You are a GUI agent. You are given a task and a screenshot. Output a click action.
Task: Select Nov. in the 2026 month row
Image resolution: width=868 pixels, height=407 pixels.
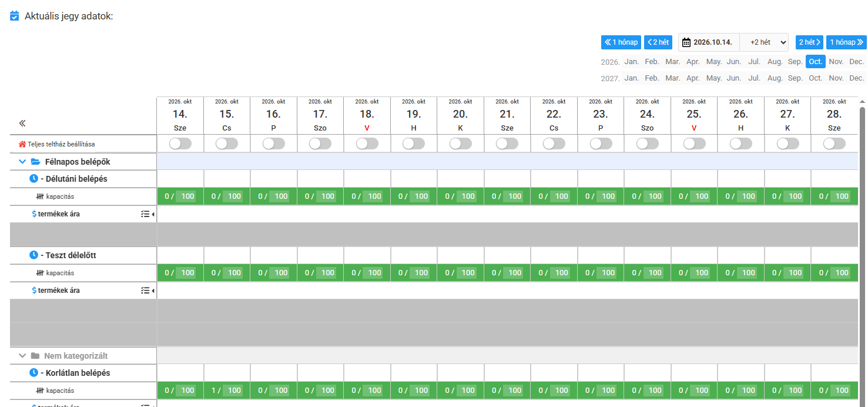836,62
